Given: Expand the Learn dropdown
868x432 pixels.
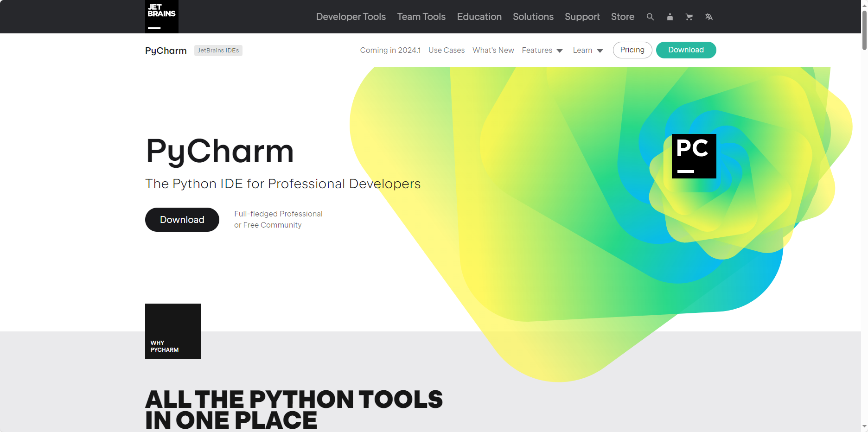Looking at the screenshot, I should (587, 50).
